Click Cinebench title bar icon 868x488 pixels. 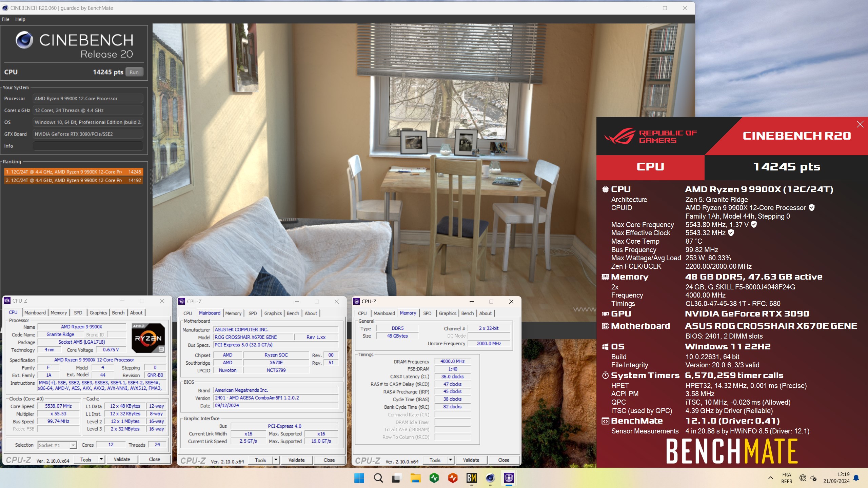5,8
